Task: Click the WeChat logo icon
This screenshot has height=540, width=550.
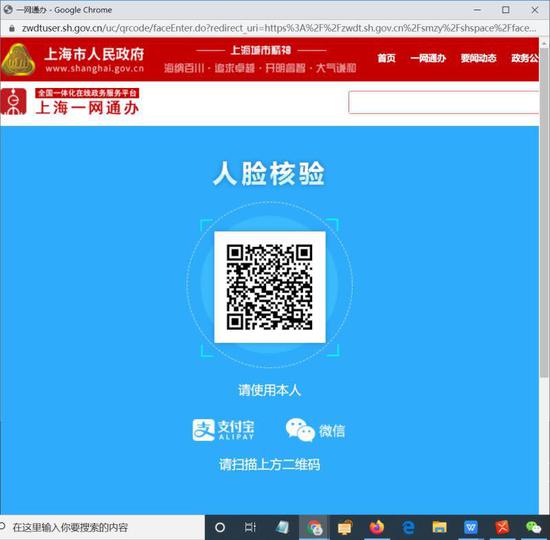Action: point(300,430)
